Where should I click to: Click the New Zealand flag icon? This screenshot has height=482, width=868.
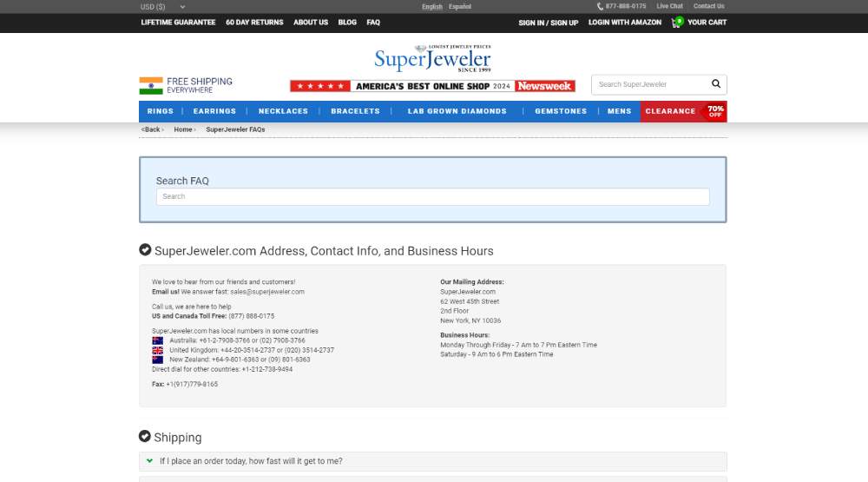[x=158, y=360]
